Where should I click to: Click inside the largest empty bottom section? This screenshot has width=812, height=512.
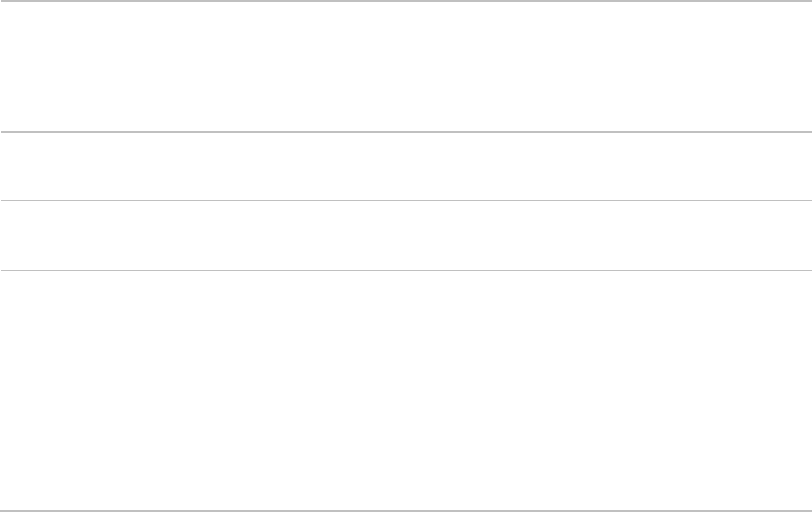[406, 391]
